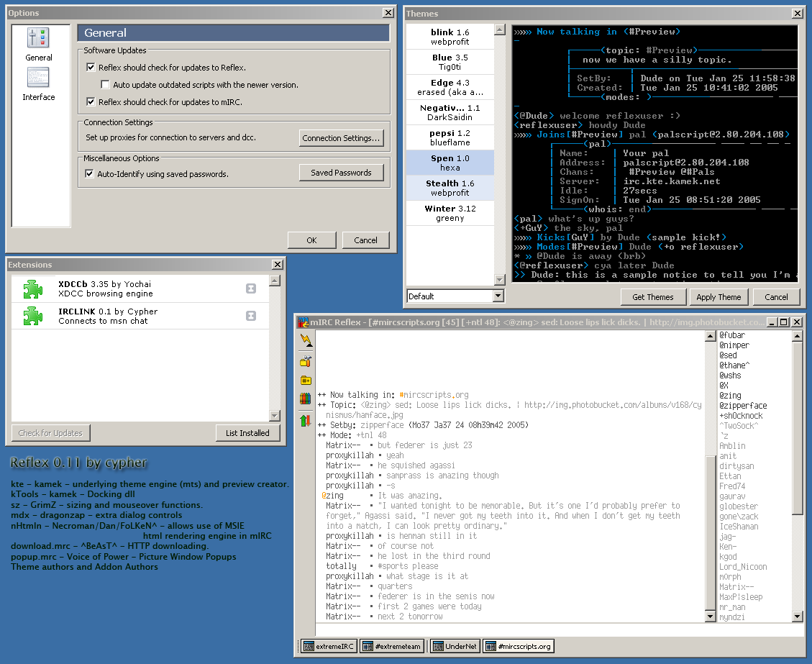The height and width of the screenshot is (664, 812).
Task: Click the Saved Passwords button
Action: click(x=341, y=173)
